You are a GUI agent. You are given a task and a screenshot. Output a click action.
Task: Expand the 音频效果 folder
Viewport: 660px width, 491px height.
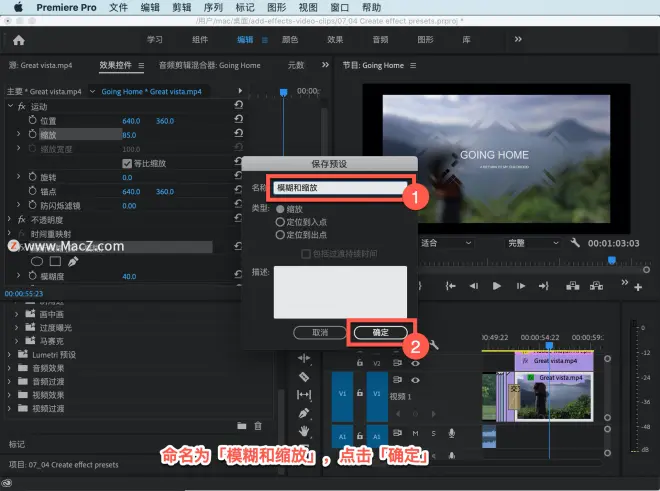9,368
